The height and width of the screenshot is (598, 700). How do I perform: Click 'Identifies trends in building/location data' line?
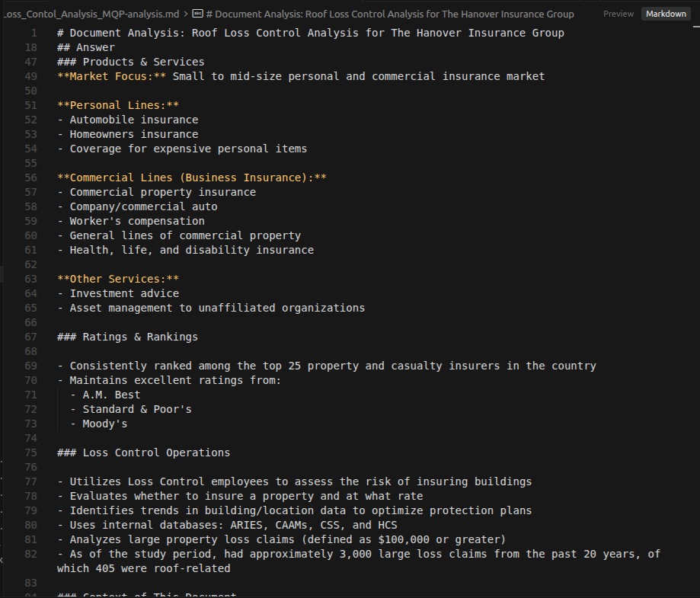click(x=295, y=510)
